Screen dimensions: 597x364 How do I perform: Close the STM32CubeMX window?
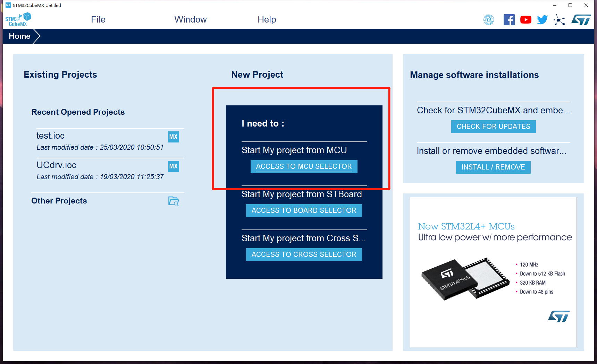click(x=586, y=5)
